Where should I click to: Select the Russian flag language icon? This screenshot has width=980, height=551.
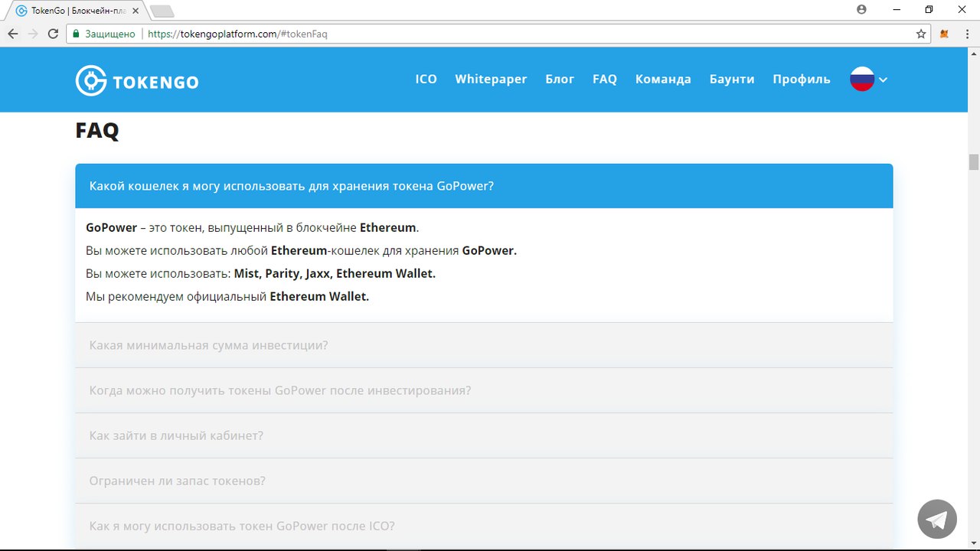(x=862, y=80)
